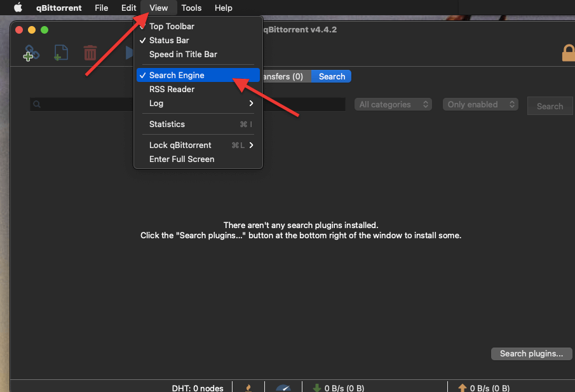Click the Resume play icon in toolbar
Viewport: 575px width, 392px height.
click(x=130, y=53)
